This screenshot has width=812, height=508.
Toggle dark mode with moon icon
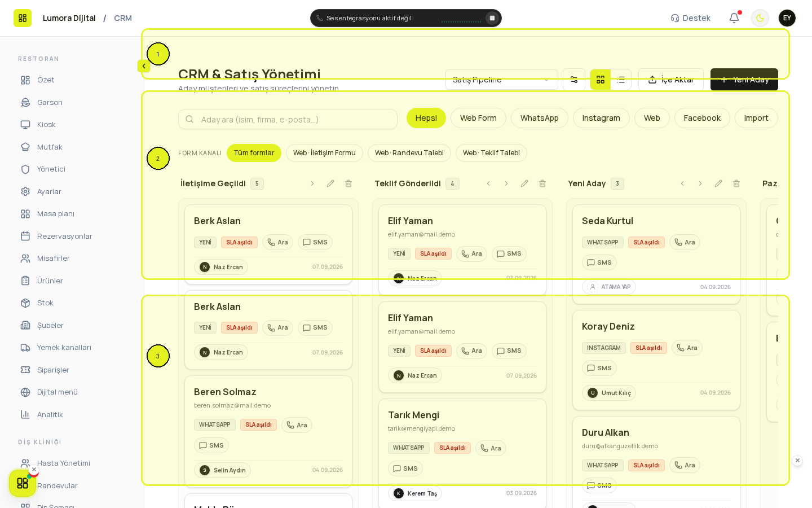[760, 18]
